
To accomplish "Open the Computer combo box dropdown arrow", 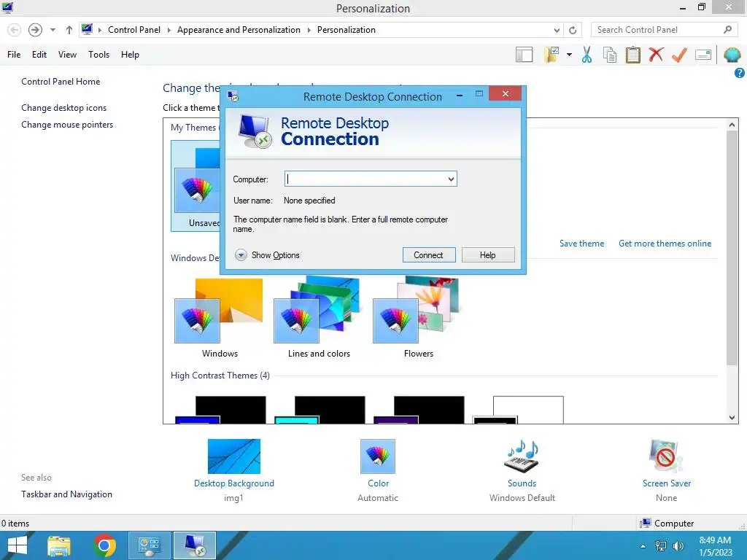I will [451, 179].
